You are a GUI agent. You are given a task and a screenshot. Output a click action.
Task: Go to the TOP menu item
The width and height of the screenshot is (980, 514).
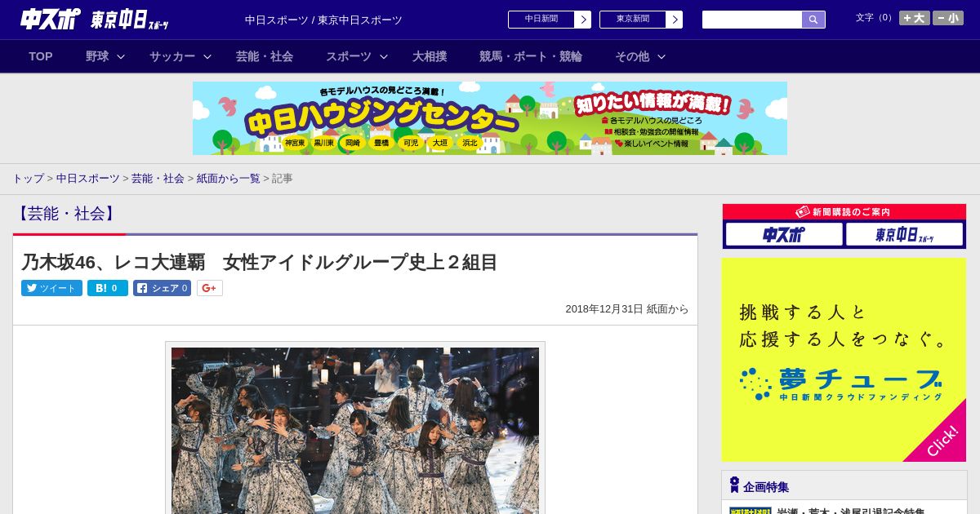(41, 56)
